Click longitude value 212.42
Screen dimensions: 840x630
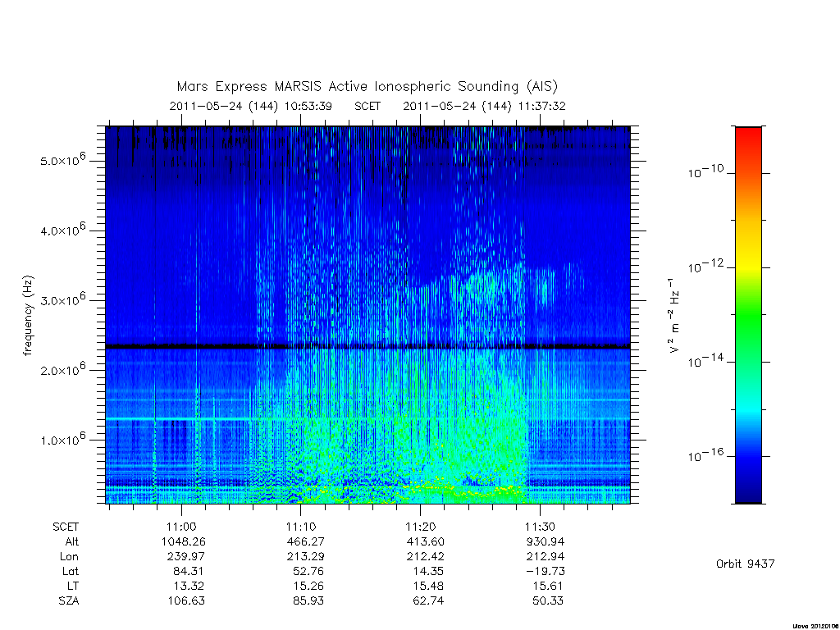426,557
